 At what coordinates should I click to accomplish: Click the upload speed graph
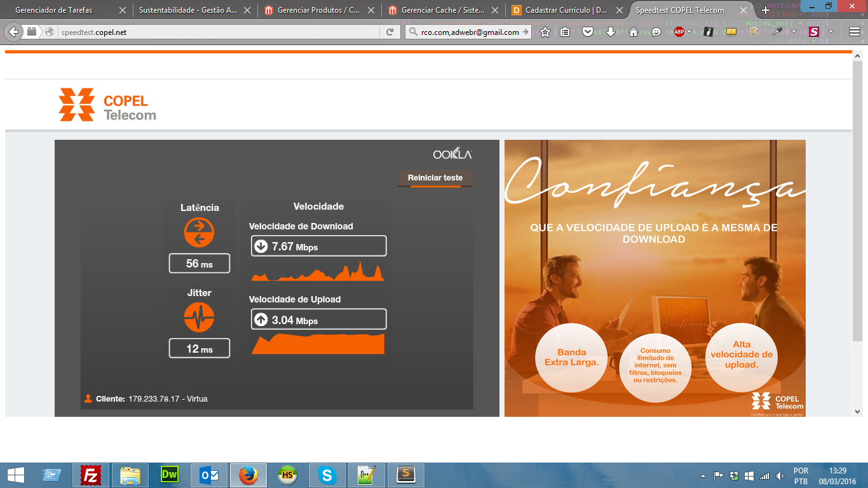click(318, 343)
